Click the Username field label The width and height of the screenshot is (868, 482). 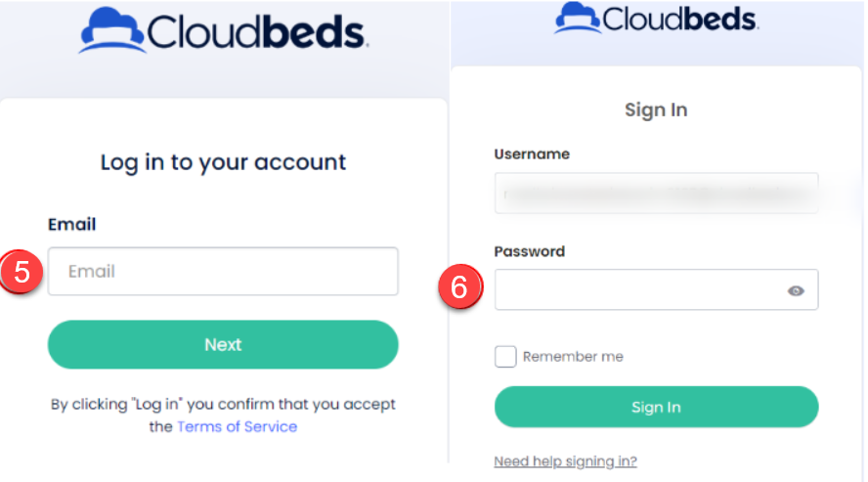pyautogui.click(x=532, y=154)
